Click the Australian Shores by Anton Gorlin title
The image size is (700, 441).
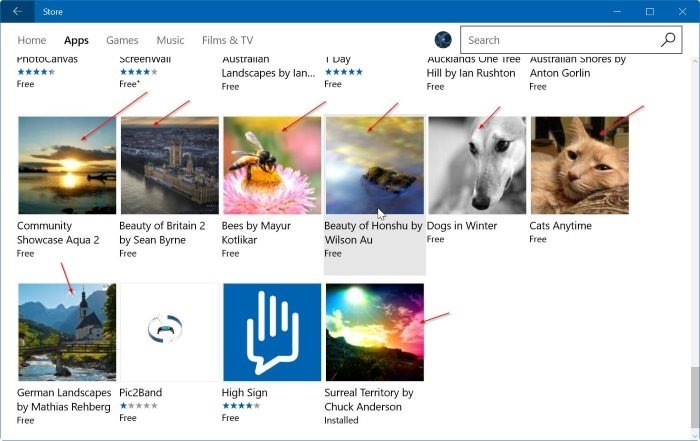coord(578,66)
